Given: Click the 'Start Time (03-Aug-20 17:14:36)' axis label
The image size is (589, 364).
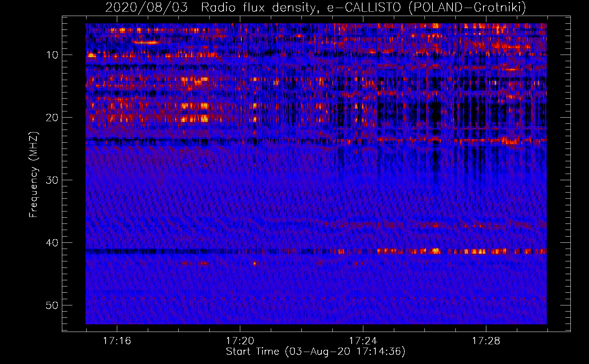Looking at the screenshot, I should (316, 352).
